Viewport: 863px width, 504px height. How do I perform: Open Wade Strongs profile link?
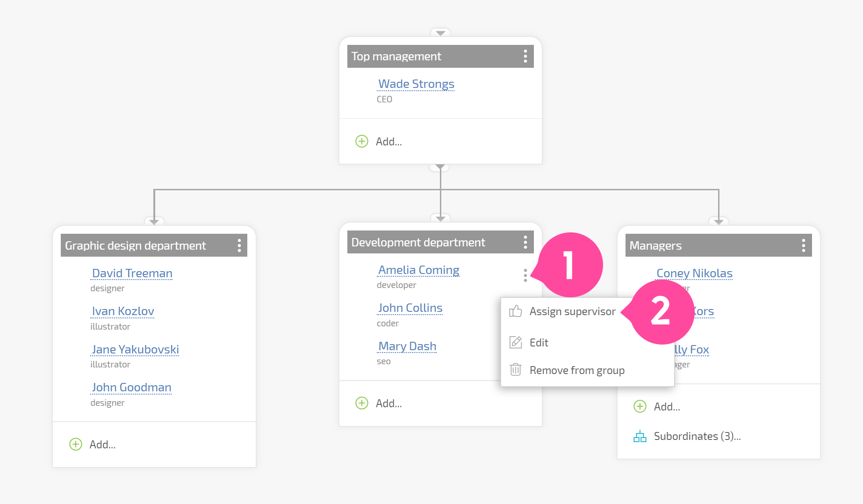tap(416, 84)
